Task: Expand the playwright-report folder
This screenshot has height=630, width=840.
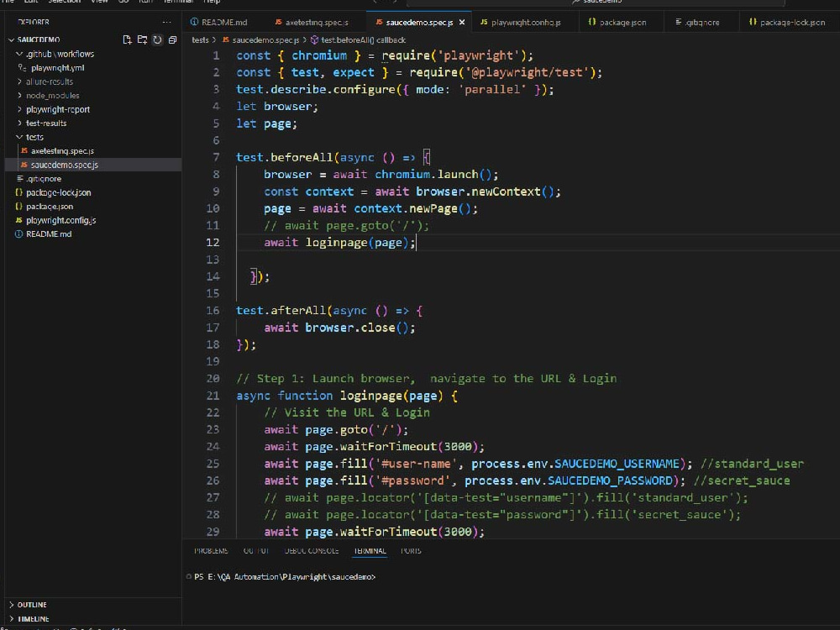Action: [19, 109]
